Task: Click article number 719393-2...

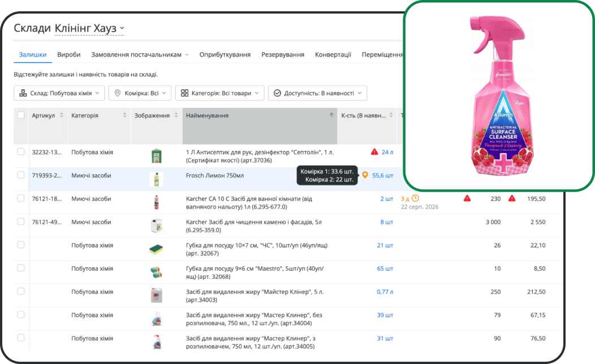Action: [47, 175]
